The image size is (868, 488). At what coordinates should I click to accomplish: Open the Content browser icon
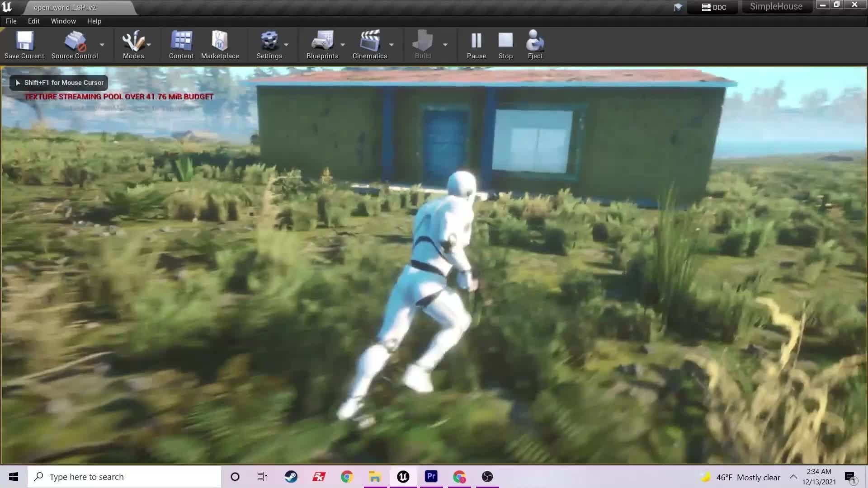(181, 41)
